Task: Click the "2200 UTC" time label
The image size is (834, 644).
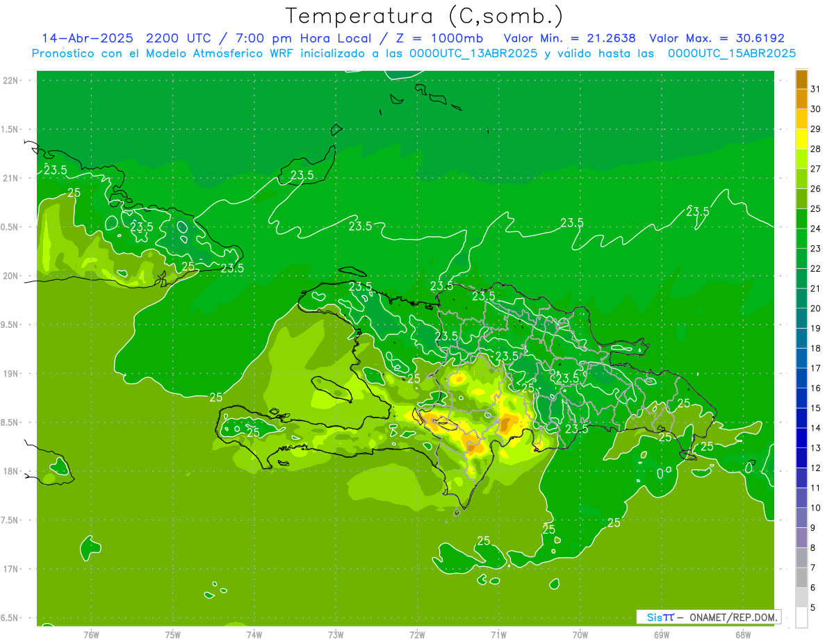Action: [x=179, y=38]
